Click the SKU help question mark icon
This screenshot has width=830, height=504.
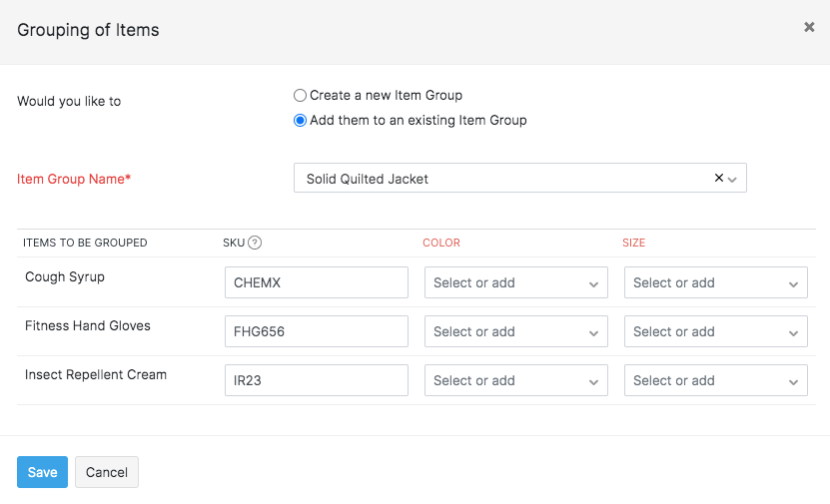[255, 243]
